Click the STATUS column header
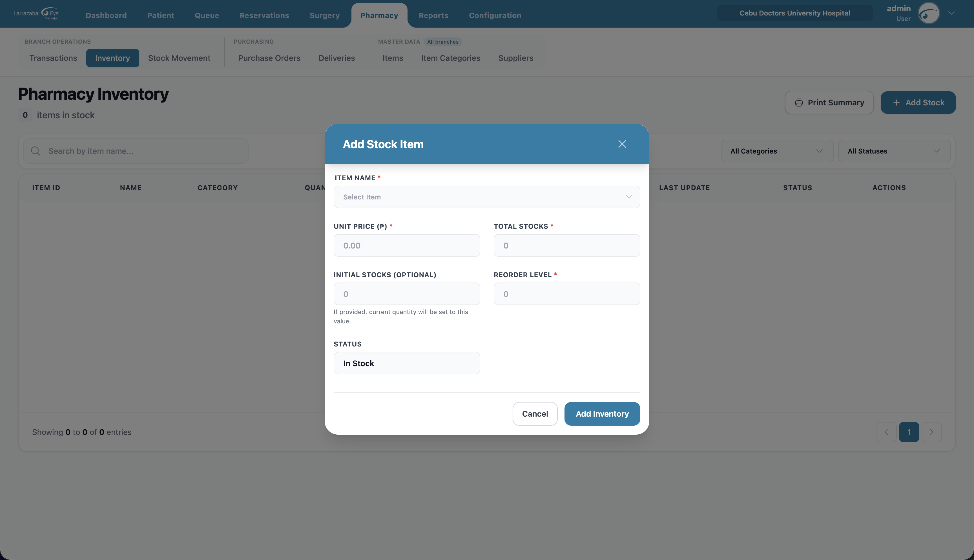The height and width of the screenshot is (560, 974). (797, 188)
